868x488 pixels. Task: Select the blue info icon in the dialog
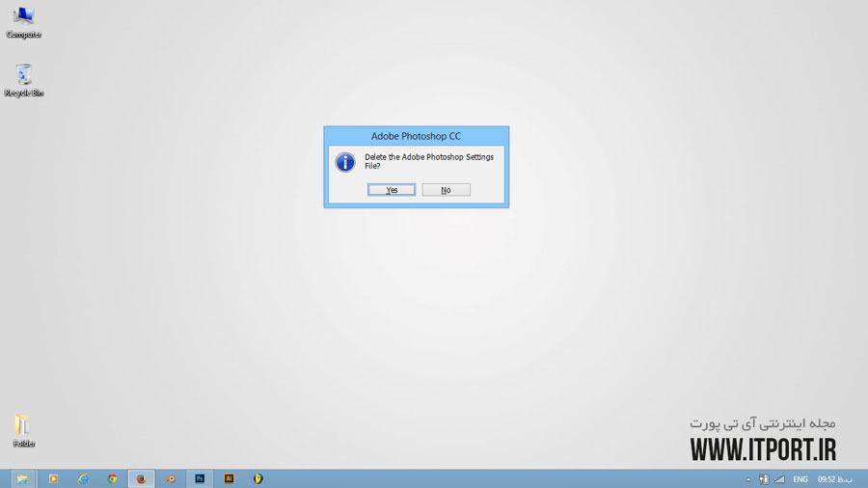pyautogui.click(x=345, y=162)
